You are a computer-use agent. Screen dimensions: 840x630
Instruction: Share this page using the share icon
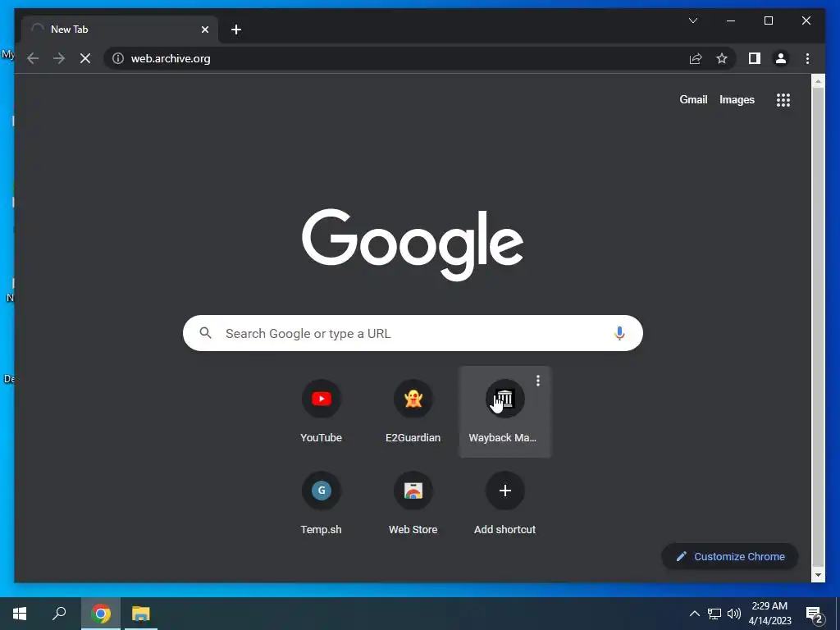point(696,58)
